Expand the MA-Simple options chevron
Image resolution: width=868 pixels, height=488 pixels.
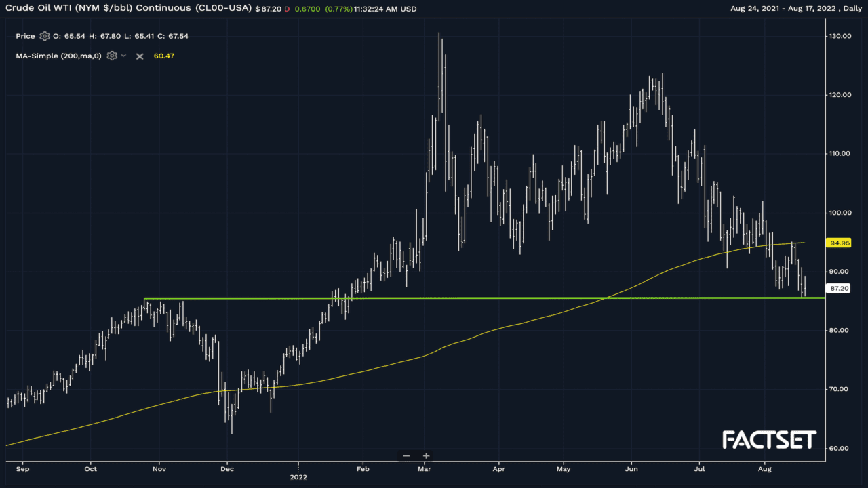[123, 56]
